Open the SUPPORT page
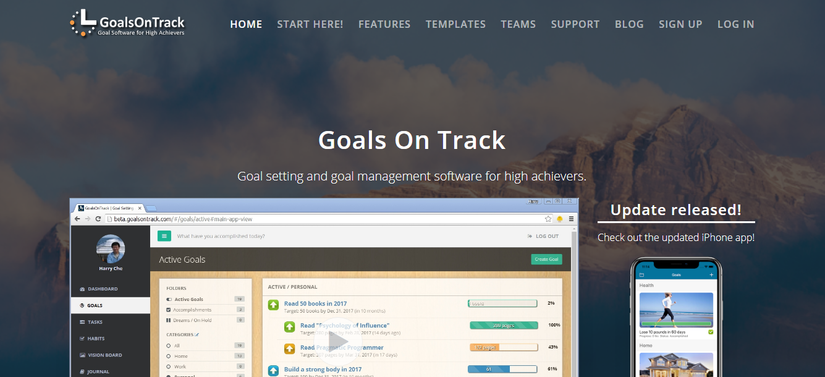This screenshot has height=377, width=825. click(x=575, y=24)
